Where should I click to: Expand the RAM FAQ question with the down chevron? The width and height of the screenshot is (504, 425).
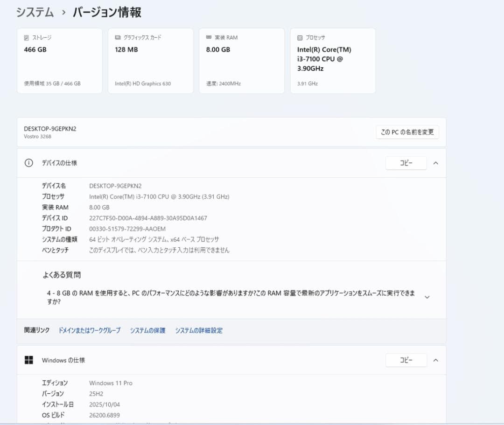click(x=427, y=297)
